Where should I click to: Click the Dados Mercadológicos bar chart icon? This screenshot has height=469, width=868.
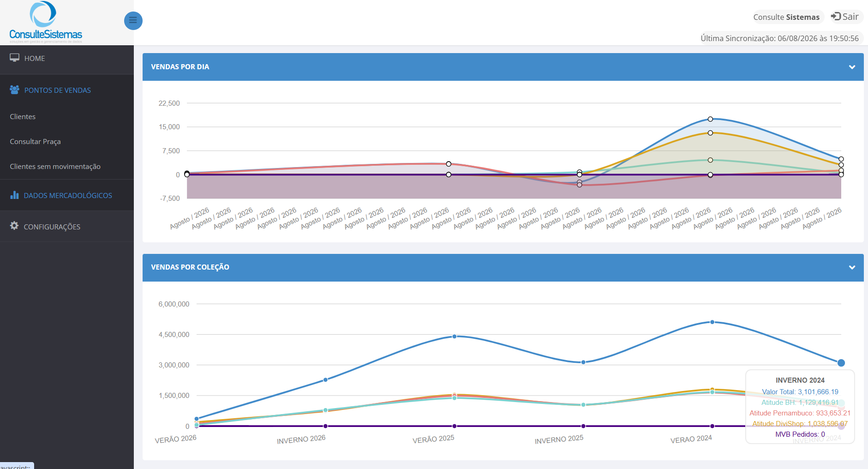pos(15,195)
